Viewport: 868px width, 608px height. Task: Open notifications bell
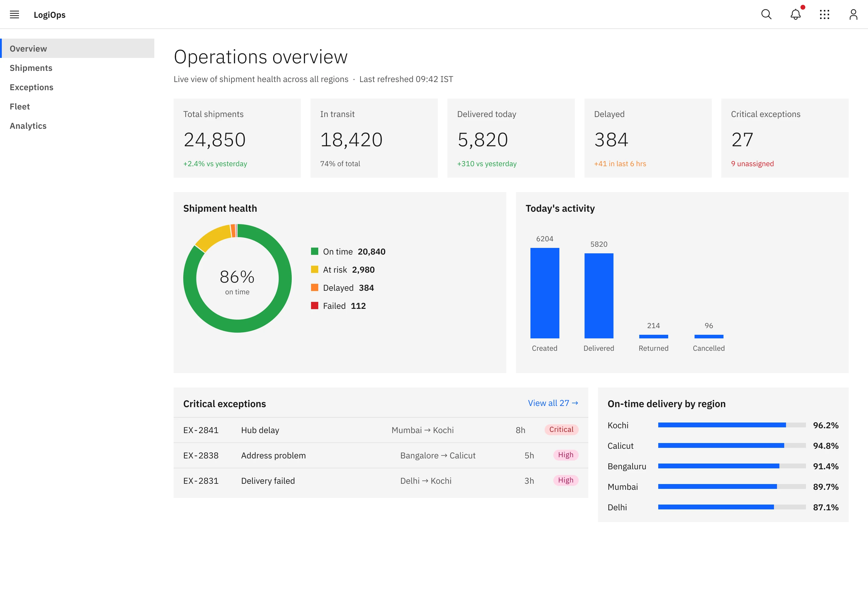pos(795,14)
